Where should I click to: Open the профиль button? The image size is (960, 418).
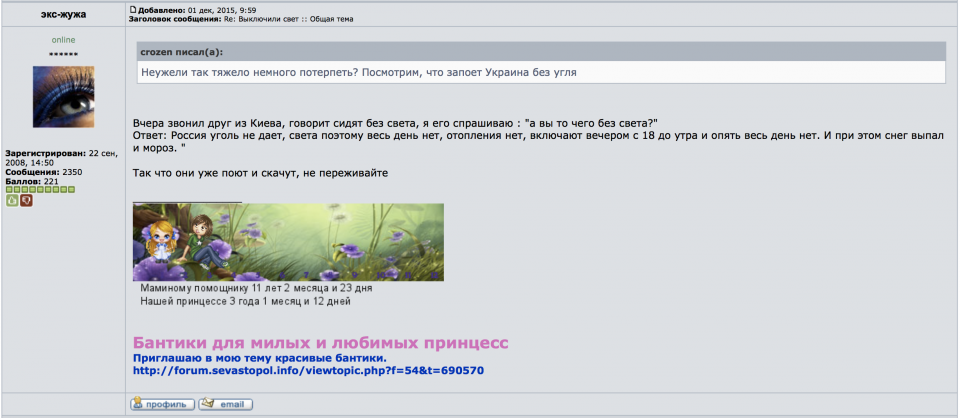pos(161,404)
